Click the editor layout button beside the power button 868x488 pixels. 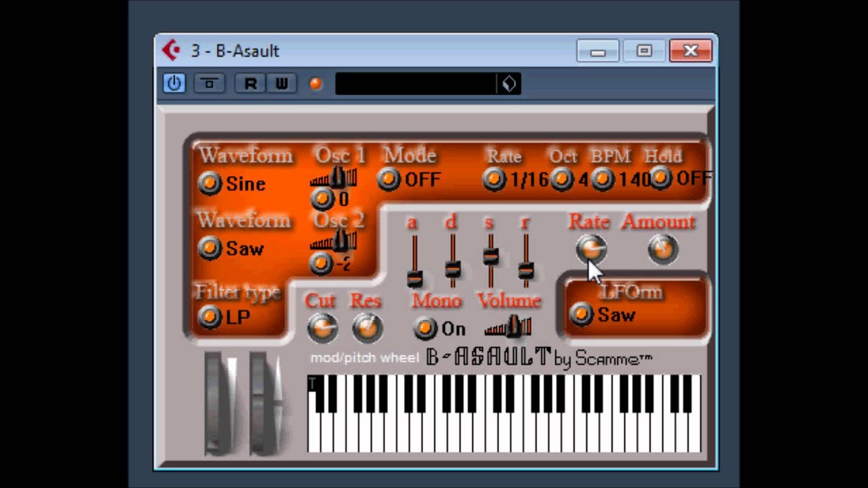click(x=209, y=83)
